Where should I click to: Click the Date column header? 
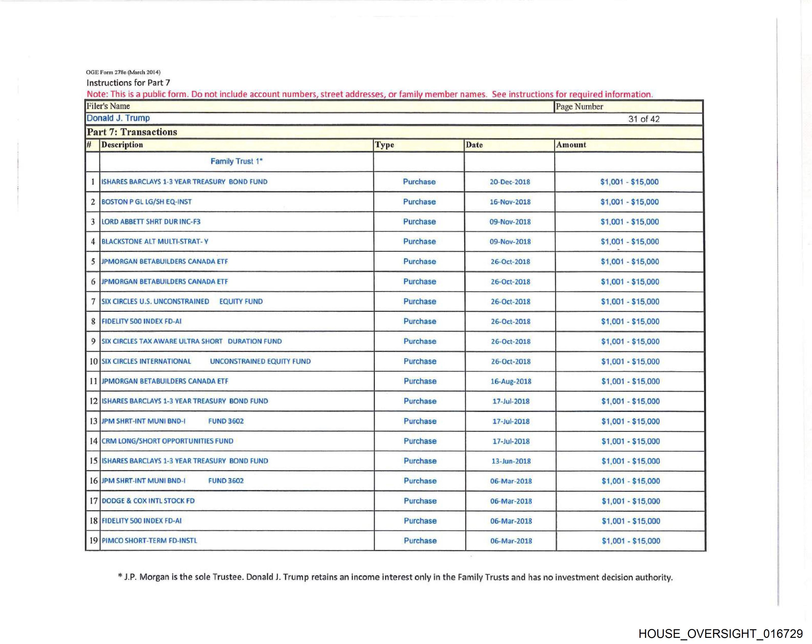(474, 145)
